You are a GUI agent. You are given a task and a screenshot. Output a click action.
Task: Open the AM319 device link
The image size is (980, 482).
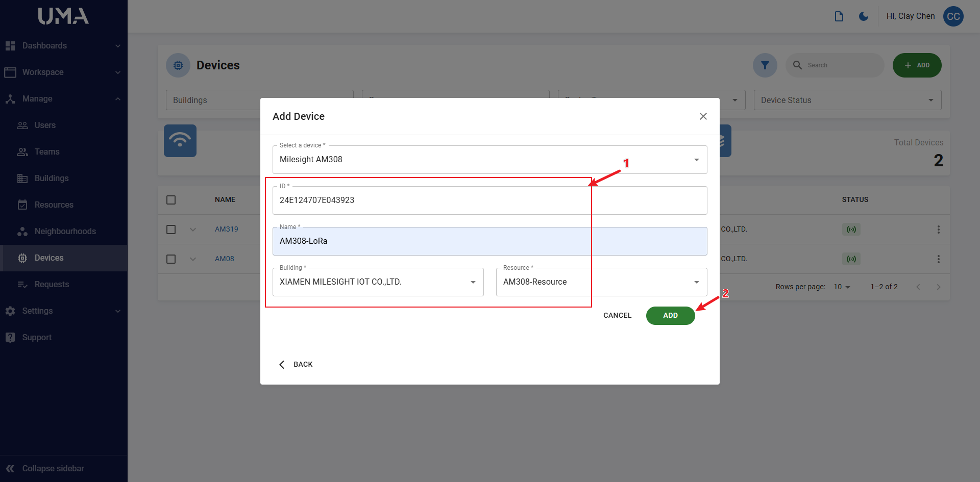(227, 230)
